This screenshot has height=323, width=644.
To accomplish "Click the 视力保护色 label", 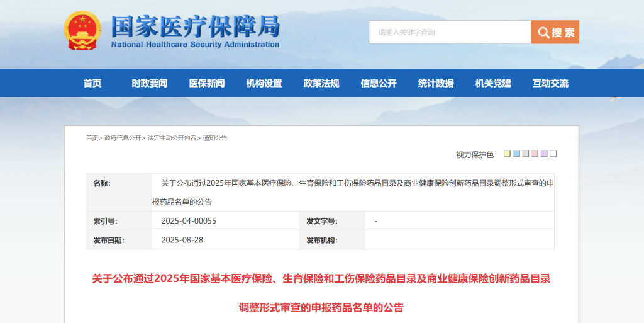I will click(477, 154).
